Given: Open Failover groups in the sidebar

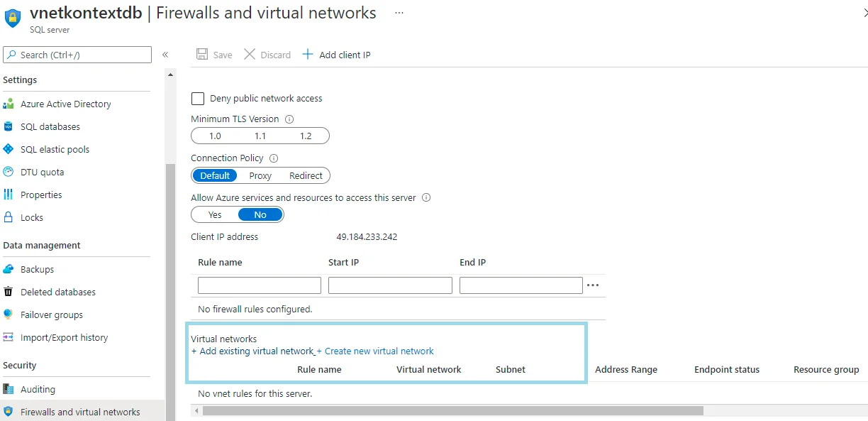Looking at the screenshot, I should [x=52, y=315].
